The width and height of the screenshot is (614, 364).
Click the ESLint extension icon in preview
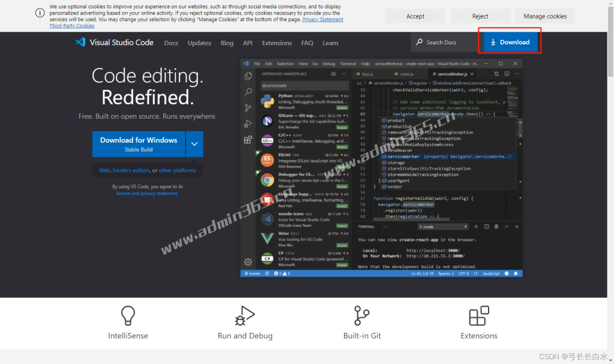click(267, 160)
